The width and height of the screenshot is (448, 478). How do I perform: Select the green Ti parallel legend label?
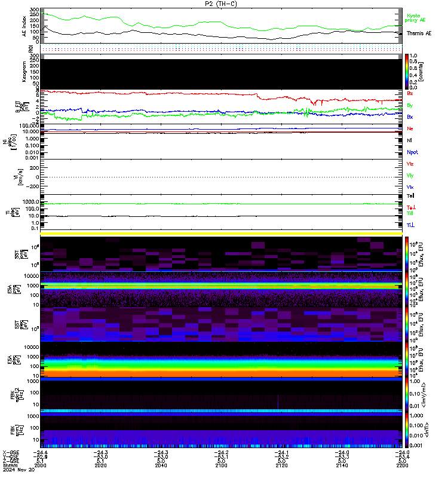point(410,213)
